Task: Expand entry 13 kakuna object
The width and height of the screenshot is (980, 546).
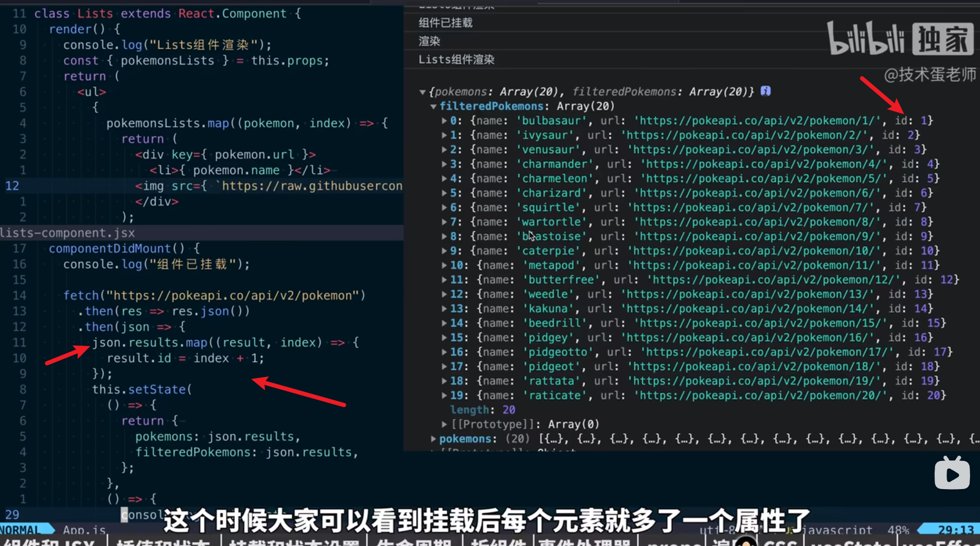Action: coord(444,309)
